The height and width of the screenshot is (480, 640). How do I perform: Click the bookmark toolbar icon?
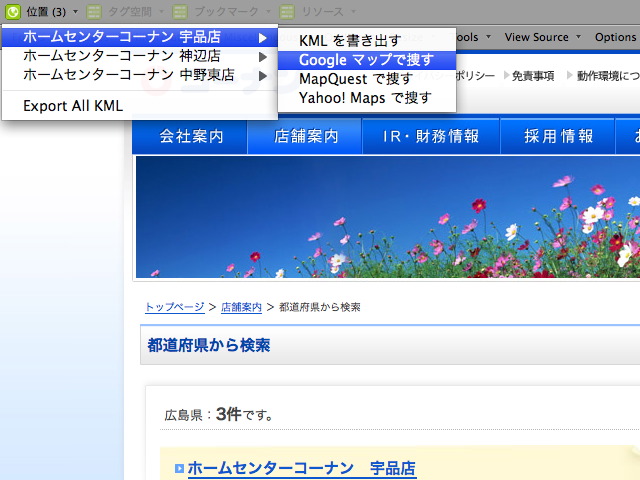coord(180,11)
